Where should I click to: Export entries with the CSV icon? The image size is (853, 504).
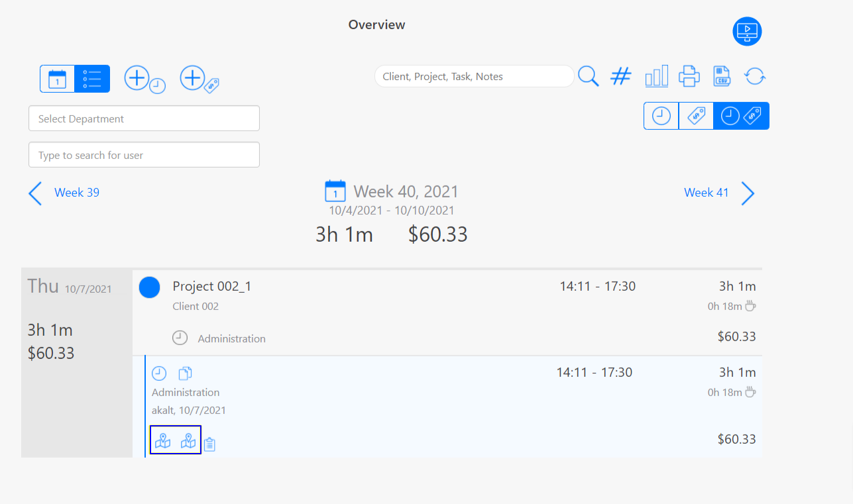point(722,76)
